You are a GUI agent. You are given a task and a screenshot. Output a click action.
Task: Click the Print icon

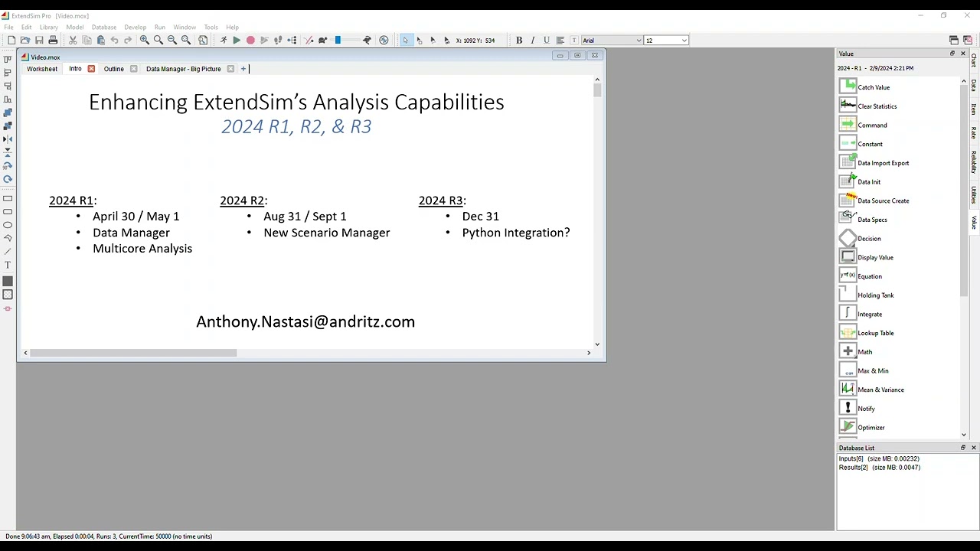[53, 40]
